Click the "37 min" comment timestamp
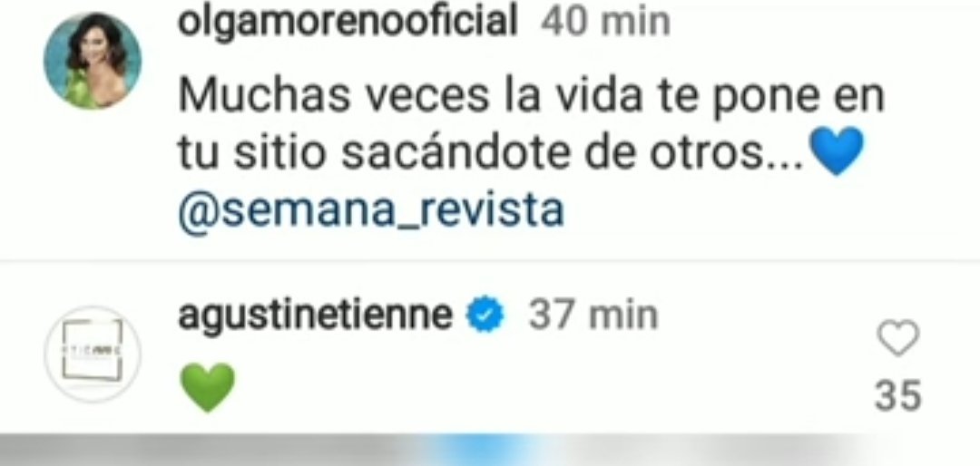 coord(593,316)
